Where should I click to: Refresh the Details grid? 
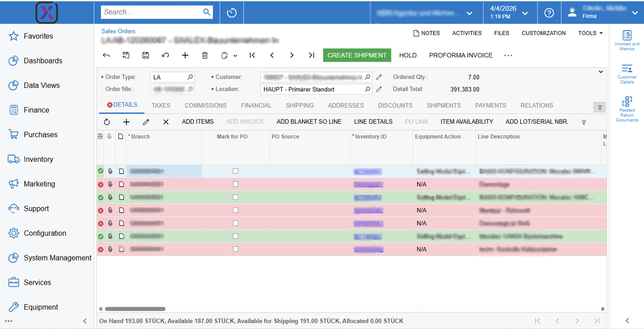click(x=107, y=122)
